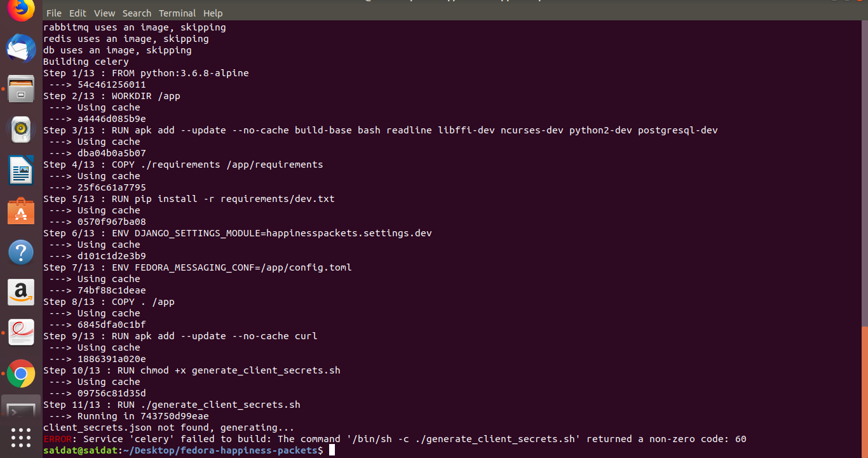The width and height of the screenshot is (868, 458).
Task: Open Ubuntu Software store icon
Action: click(21, 211)
